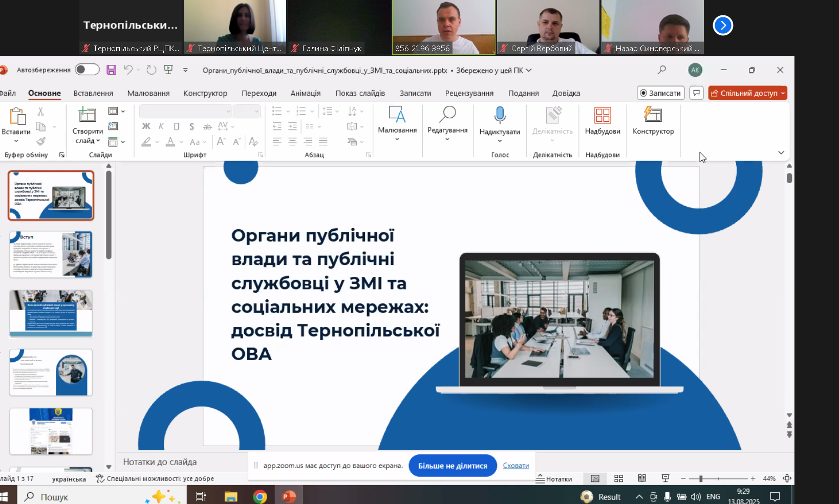Viewport: 839px width, 504px height.
Task: Open the slide layout dropdown
Action: pos(116,111)
